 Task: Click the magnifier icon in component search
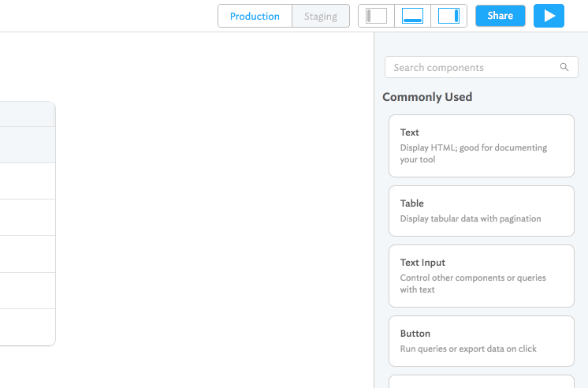click(x=564, y=67)
